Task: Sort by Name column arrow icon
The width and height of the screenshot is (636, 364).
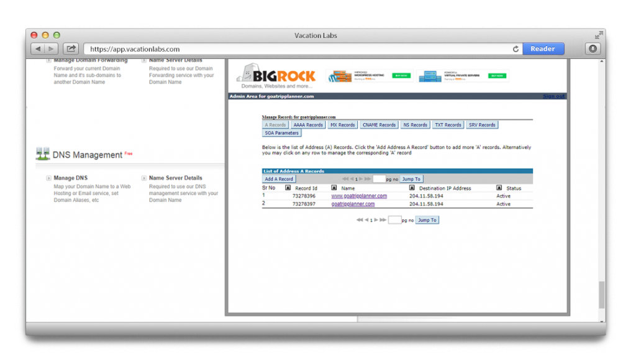Action: coord(334,188)
